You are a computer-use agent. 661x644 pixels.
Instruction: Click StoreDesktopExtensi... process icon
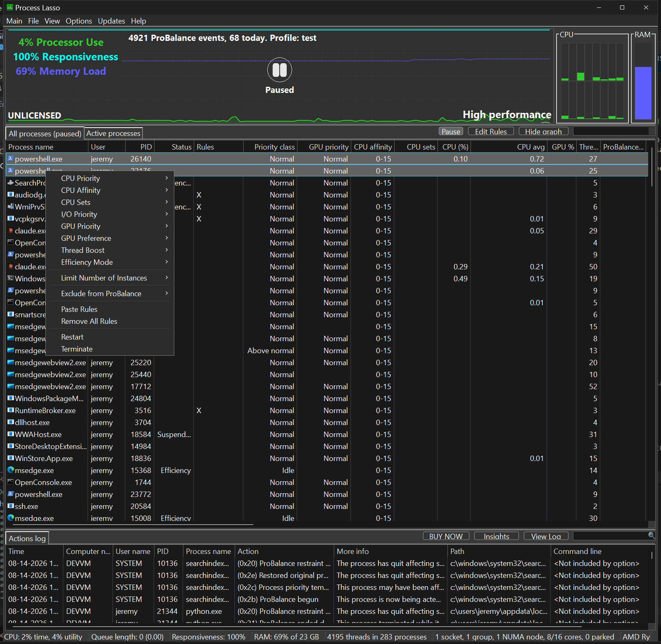click(x=11, y=446)
